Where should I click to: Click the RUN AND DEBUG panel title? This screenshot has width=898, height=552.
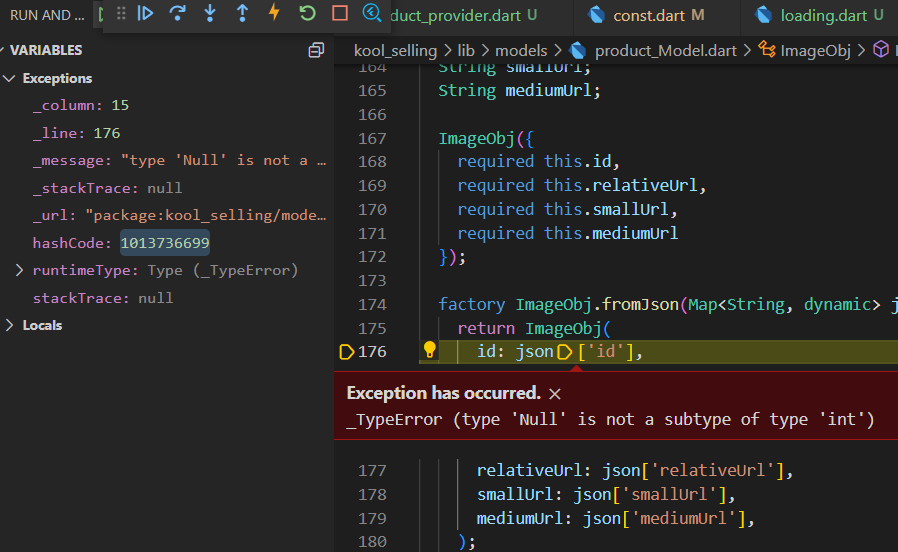47,15
